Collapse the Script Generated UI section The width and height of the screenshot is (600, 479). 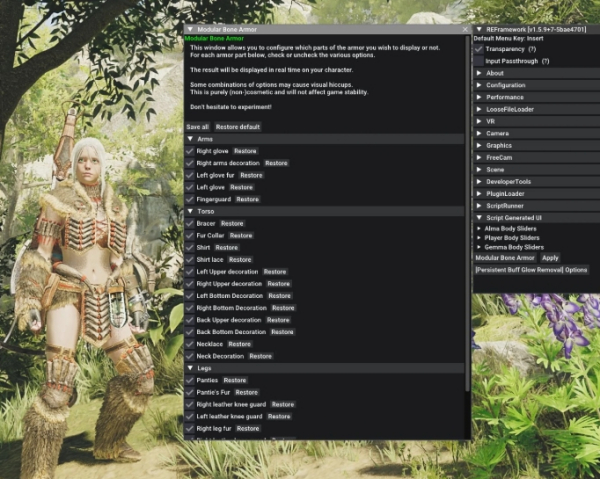click(537, 218)
